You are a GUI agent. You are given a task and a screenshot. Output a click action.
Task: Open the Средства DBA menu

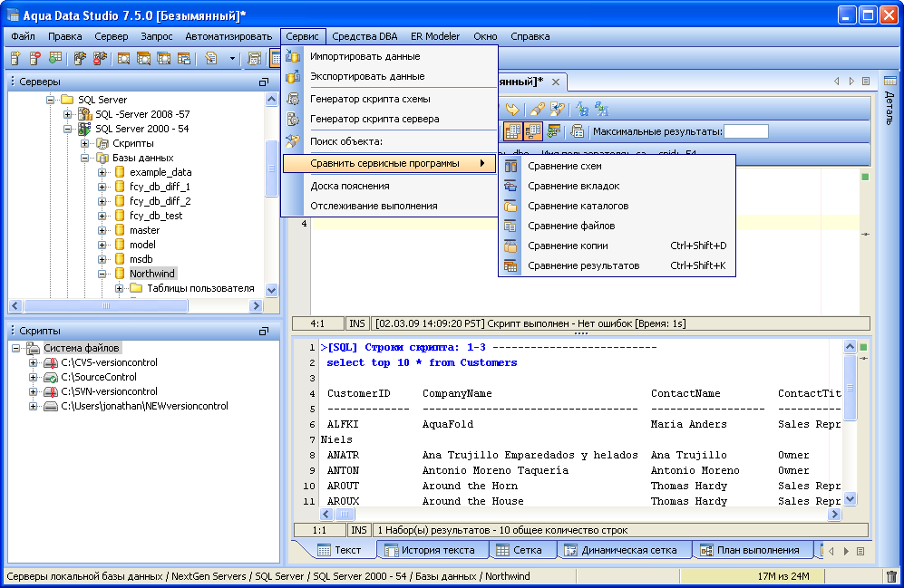point(365,36)
